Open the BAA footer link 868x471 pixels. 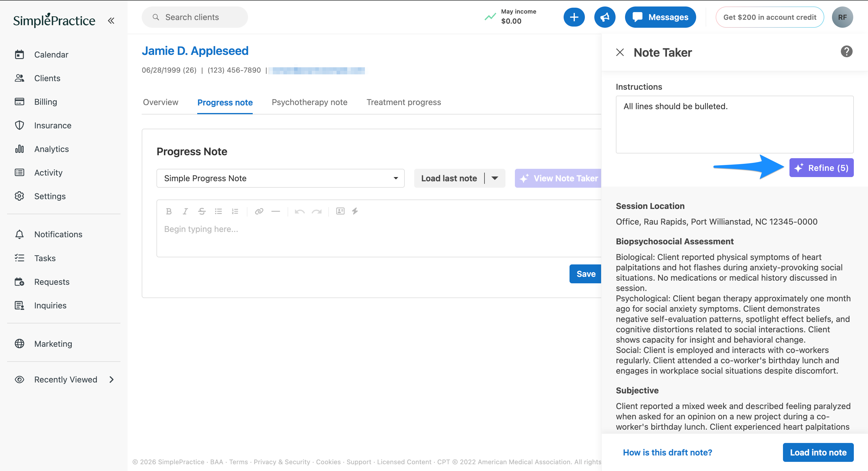click(x=216, y=462)
